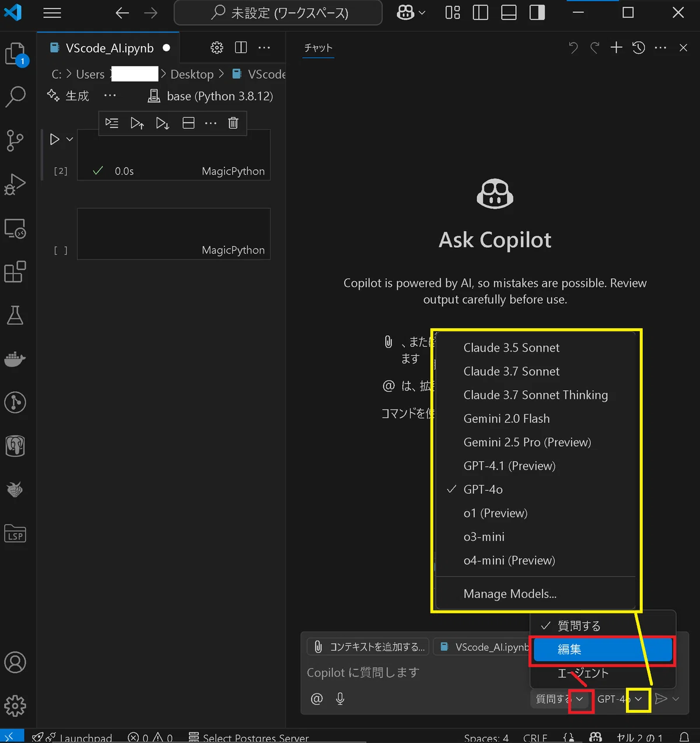Screen dimensions: 700x743
Task: Select Claude 3.7 Sonnet Thinking model
Action: (535, 395)
